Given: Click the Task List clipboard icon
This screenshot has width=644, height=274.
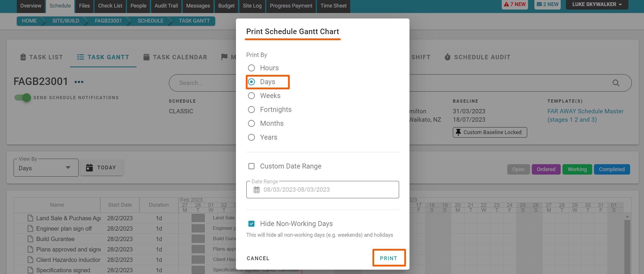Looking at the screenshot, I should (23, 57).
